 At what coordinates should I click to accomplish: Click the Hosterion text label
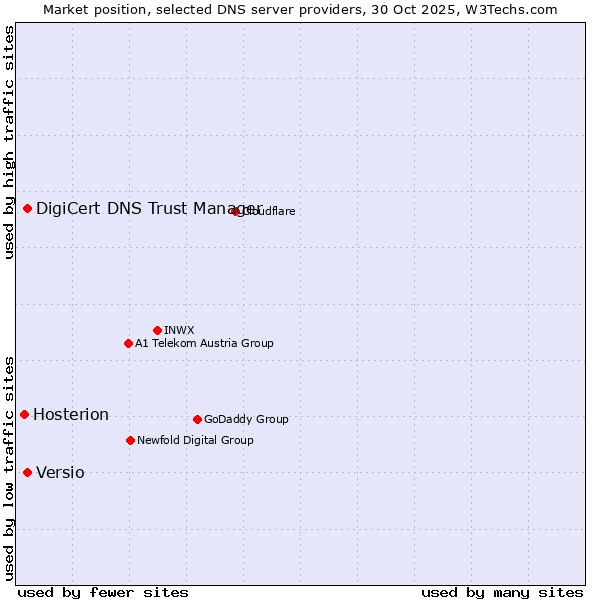(x=71, y=415)
